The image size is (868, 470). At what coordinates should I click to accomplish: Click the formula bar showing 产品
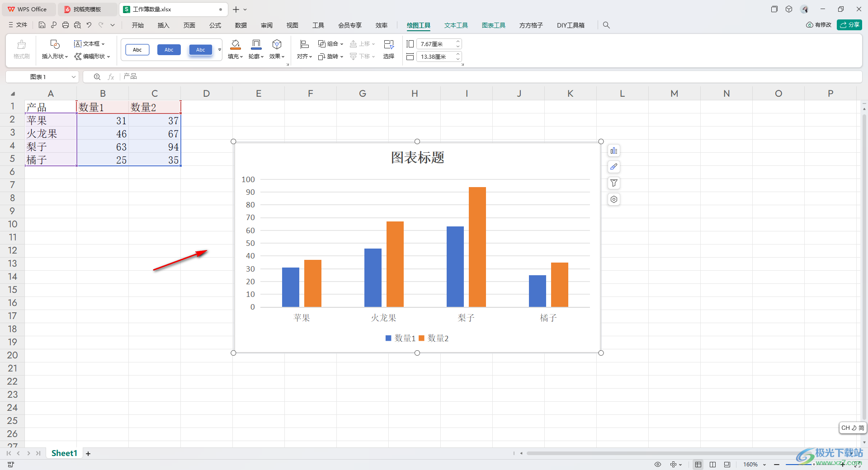(x=491, y=77)
